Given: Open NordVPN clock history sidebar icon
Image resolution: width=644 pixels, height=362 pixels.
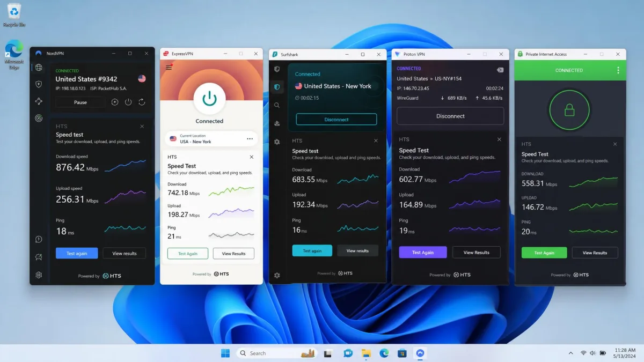Looking at the screenshot, I should [39, 239].
